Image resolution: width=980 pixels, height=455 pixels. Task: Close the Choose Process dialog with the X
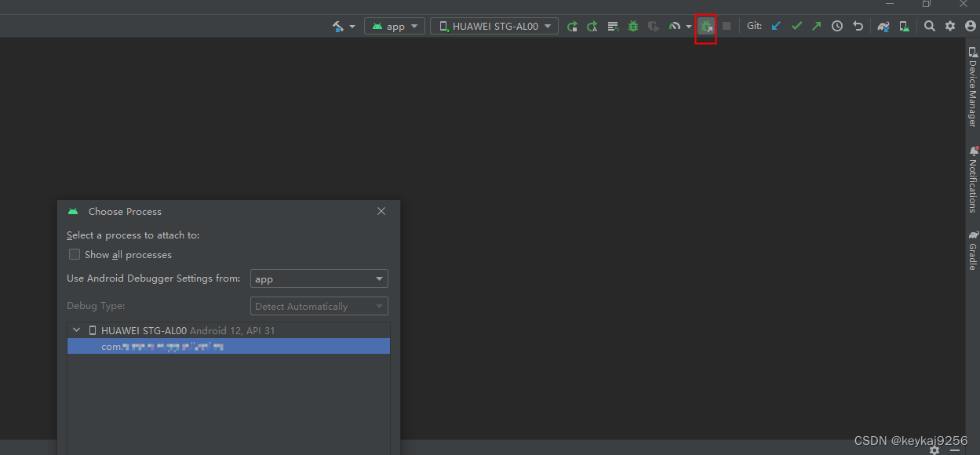pyautogui.click(x=381, y=211)
